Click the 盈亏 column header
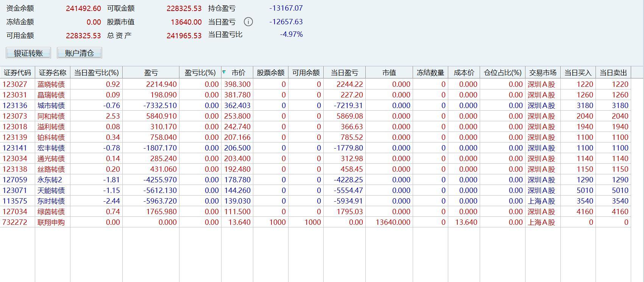This screenshot has height=282, width=644. pos(151,72)
